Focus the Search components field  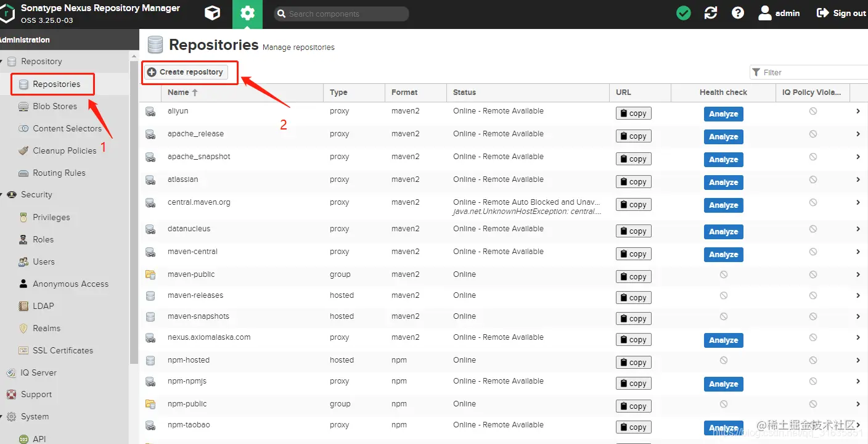pyautogui.click(x=342, y=14)
